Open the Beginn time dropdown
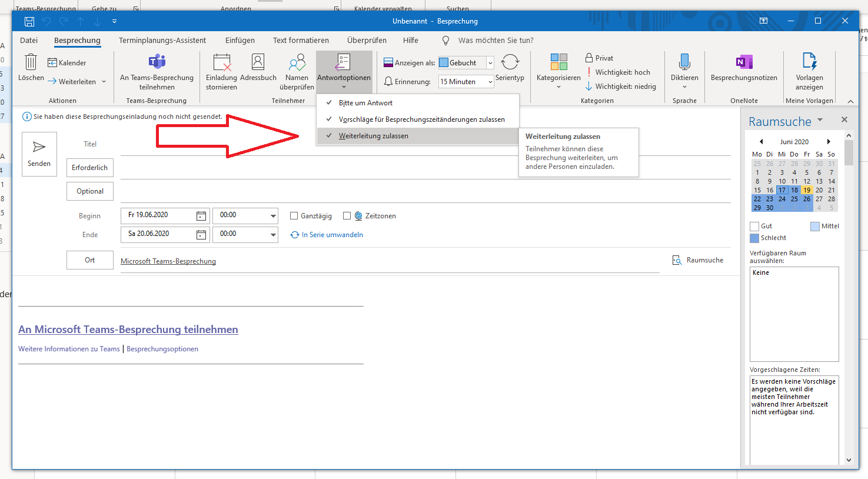 (x=273, y=216)
